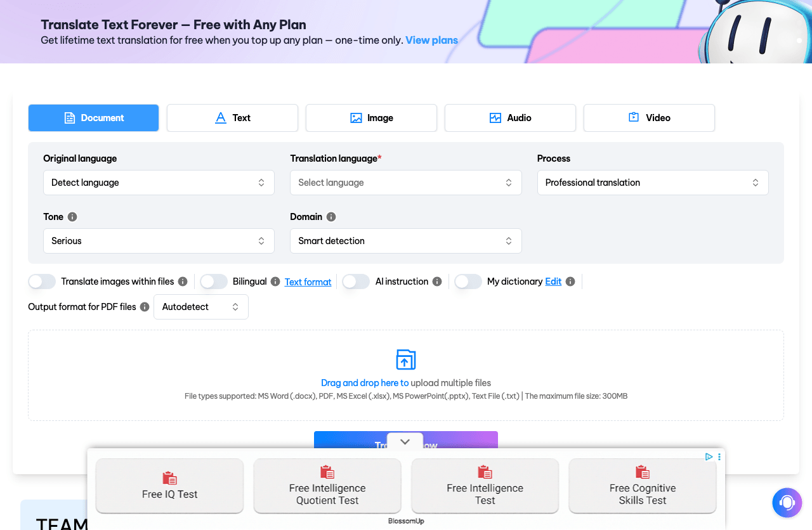The image size is (812, 530).
Task: Click info icon beside Output format for PDF
Action: coord(145,307)
